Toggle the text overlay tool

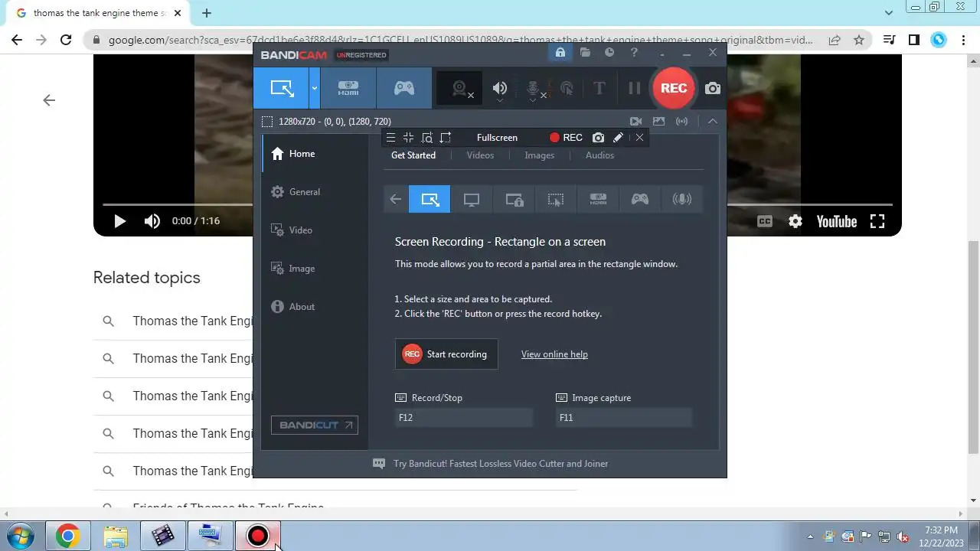tap(599, 88)
